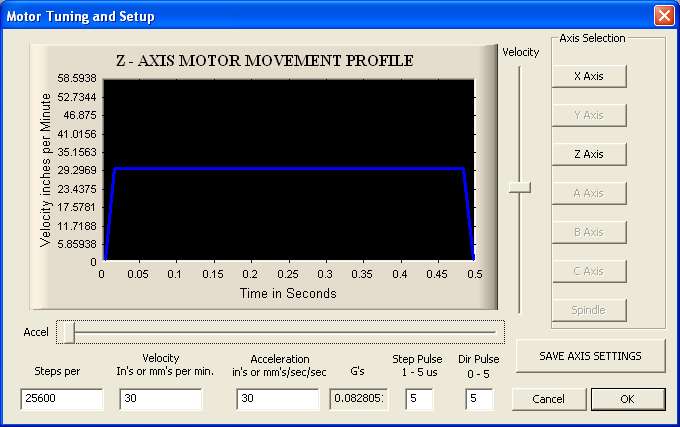Screen dimensions: 680x427
Task: Focus the Velocity value field
Action: click(160, 398)
